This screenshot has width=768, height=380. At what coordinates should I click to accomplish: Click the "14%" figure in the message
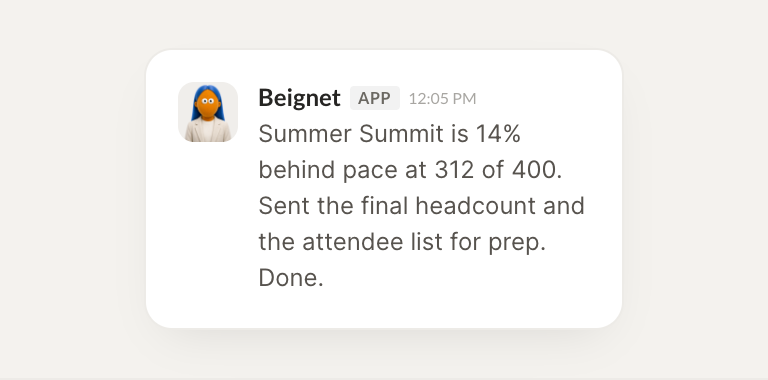(x=498, y=134)
